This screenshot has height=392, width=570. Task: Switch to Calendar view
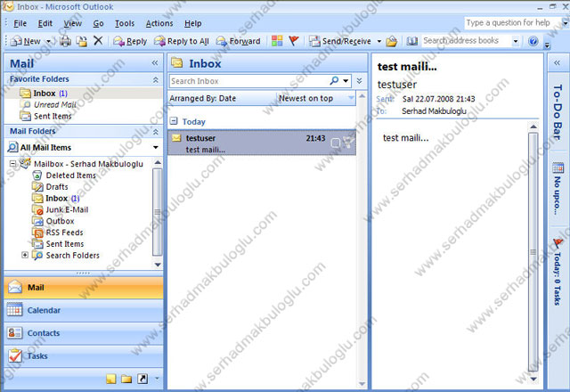pos(83,310)
